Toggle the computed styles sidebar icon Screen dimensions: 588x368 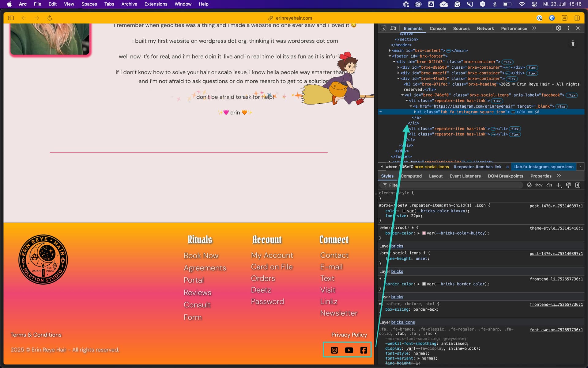tap(578, 185)
